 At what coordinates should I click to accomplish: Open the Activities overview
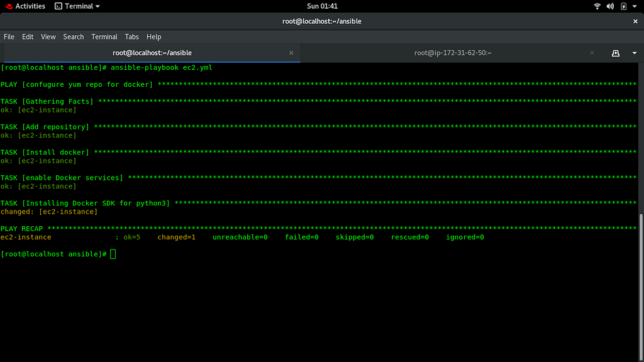click(x=25, y=6)
